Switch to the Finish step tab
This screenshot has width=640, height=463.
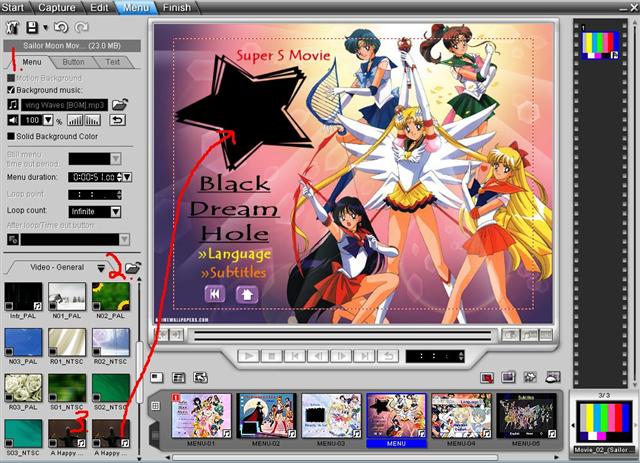177,7
